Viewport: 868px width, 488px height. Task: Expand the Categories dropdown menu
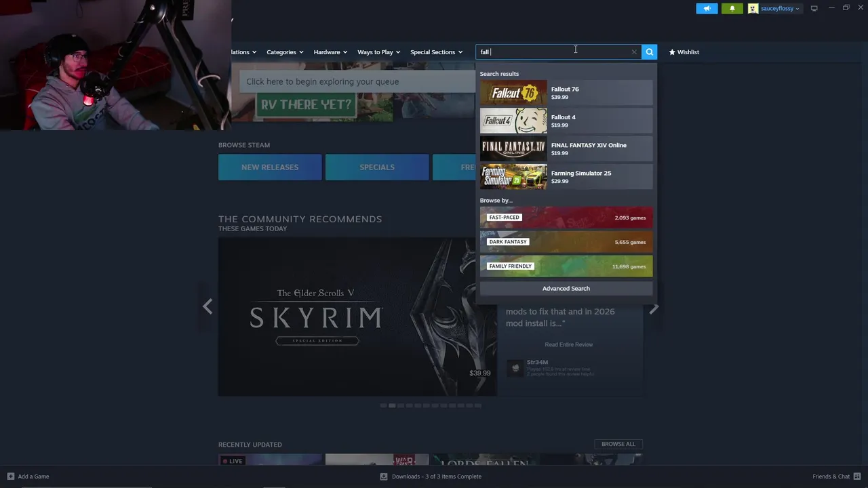click(x=285, y=52)
